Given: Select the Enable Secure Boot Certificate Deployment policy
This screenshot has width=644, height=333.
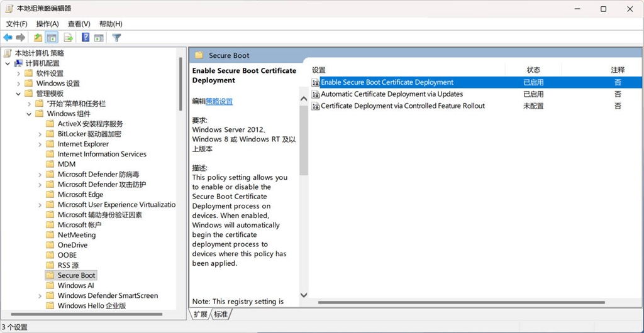Looking at the screenshot, I should [387, 82].
